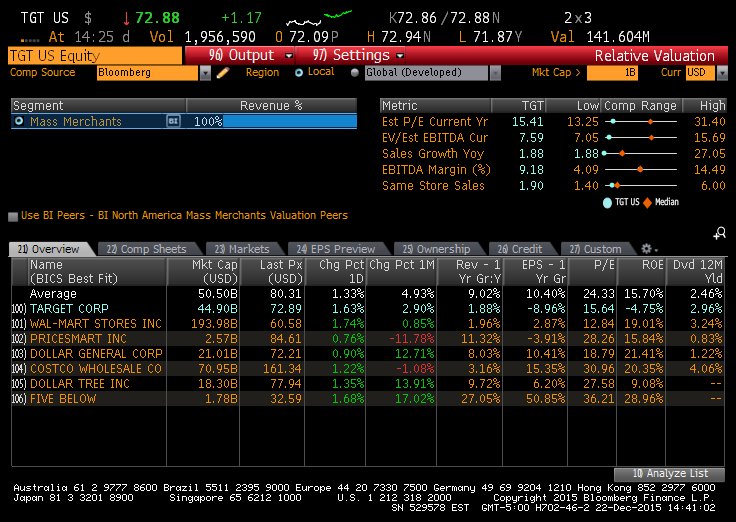Switch to the Comp Sheets tab

(146, 249)
